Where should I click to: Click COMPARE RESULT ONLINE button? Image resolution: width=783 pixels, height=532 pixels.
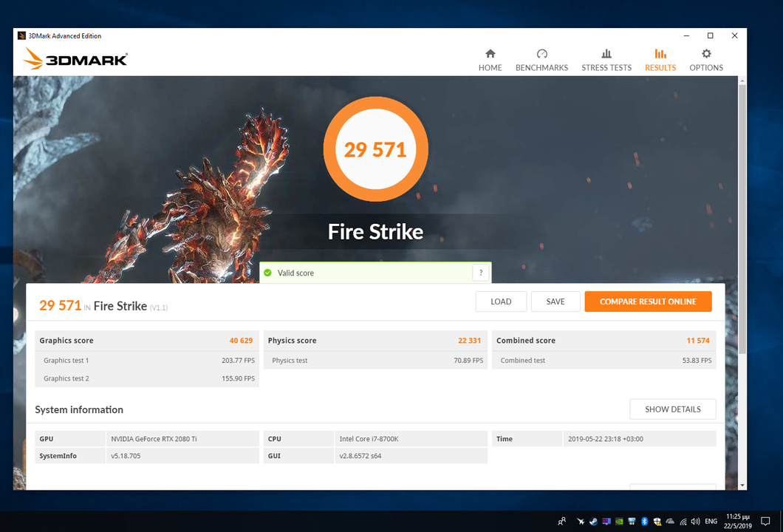tap(648, 301)
